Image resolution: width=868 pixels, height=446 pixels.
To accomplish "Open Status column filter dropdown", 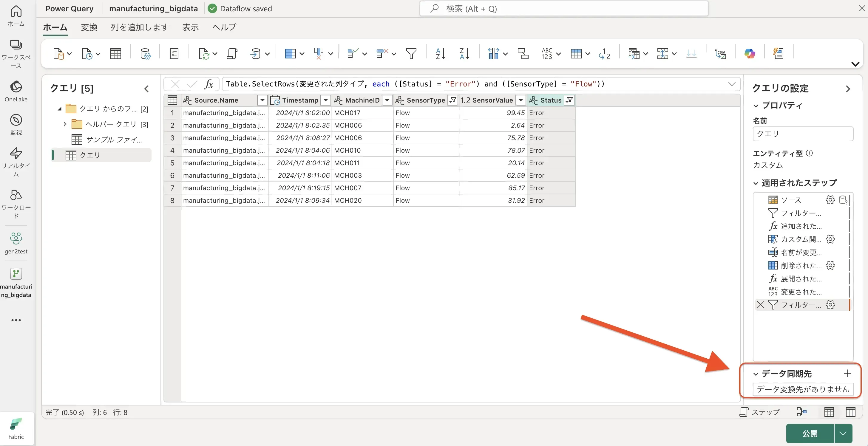I will coord(569,100).
